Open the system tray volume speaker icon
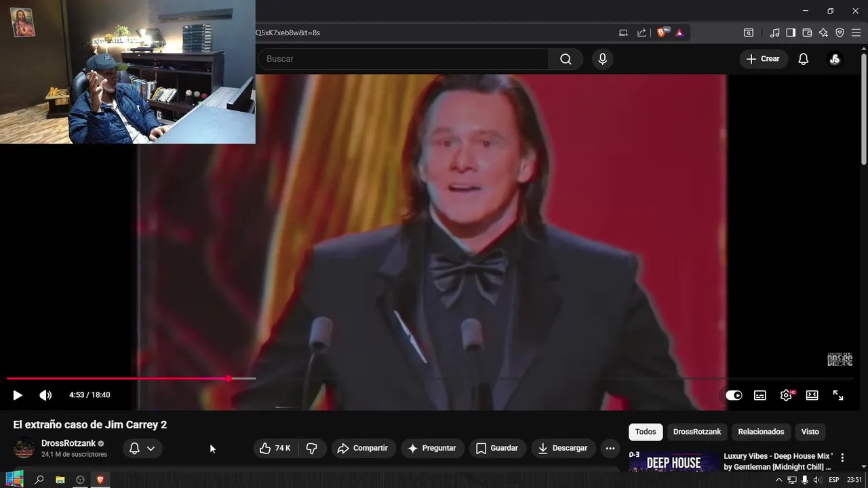Viewport: 868px width, 488px height. coord(816,480)
